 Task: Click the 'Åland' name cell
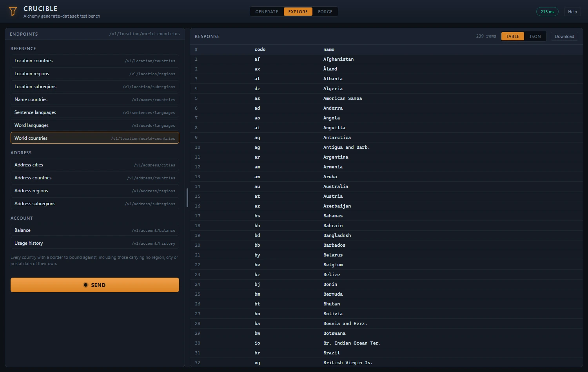click(x=330, y=69)
